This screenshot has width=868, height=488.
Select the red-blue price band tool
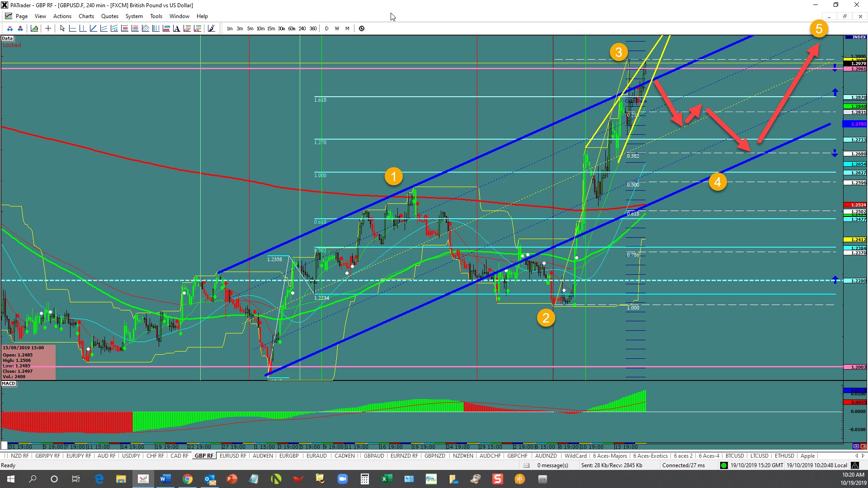(x=166, y=28)
